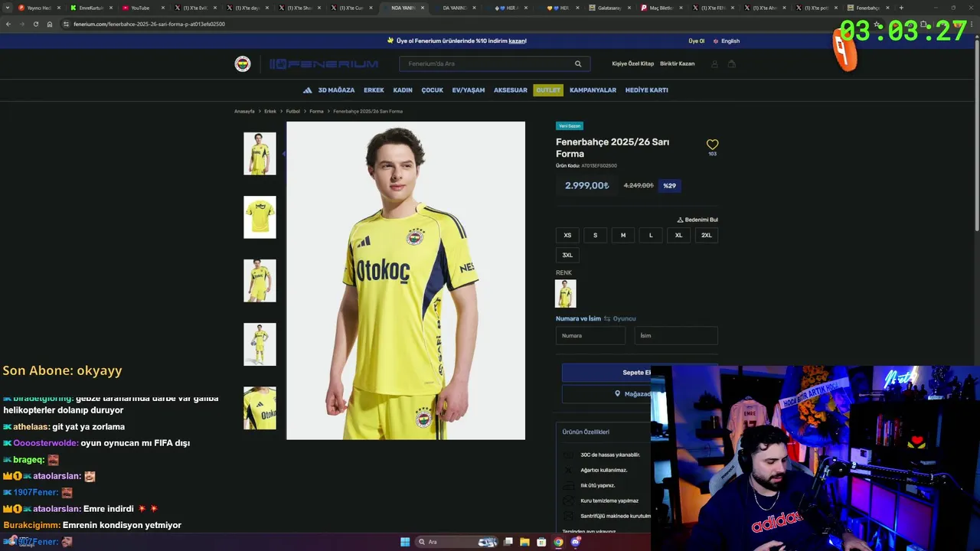Viewport: 980px width, 551px height.
Task: Open Discord from the taskbar
Action: point(575,542)
